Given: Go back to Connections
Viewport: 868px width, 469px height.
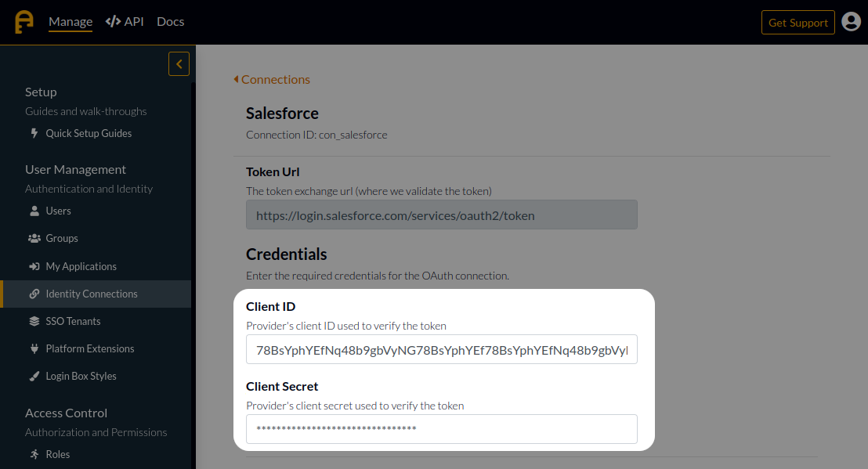Looking at the screenshot, I should (x=272, y=79).
